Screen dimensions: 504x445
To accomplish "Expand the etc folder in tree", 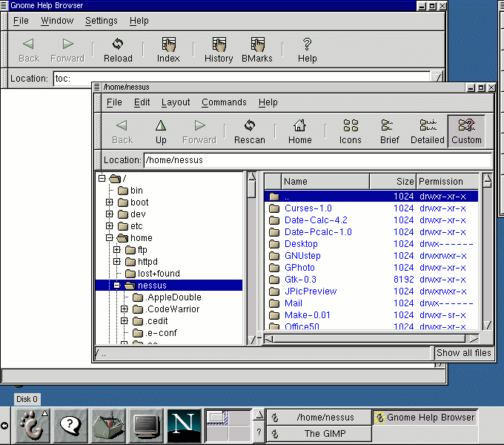I will [x=110, y=226].
